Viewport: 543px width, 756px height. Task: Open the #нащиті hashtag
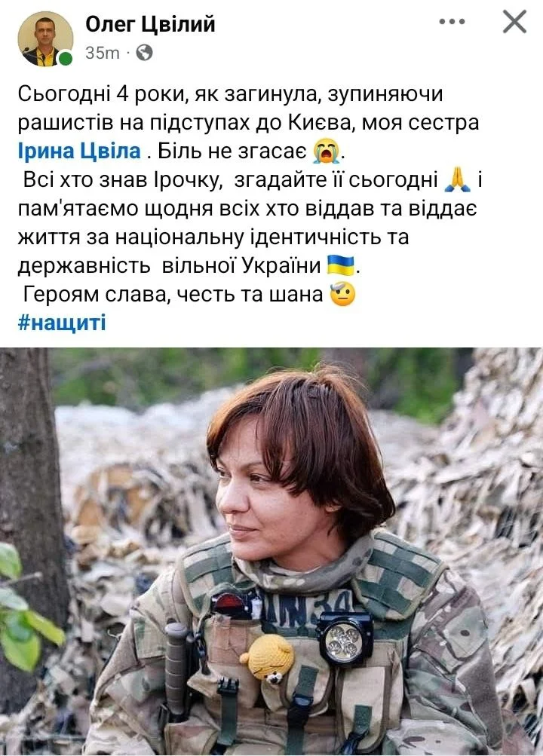[62, 323]
